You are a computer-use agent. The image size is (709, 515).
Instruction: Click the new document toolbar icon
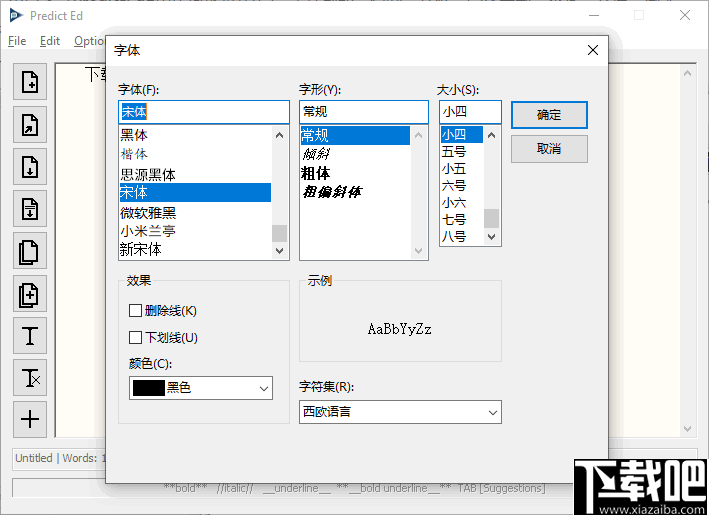pos(30,82)
